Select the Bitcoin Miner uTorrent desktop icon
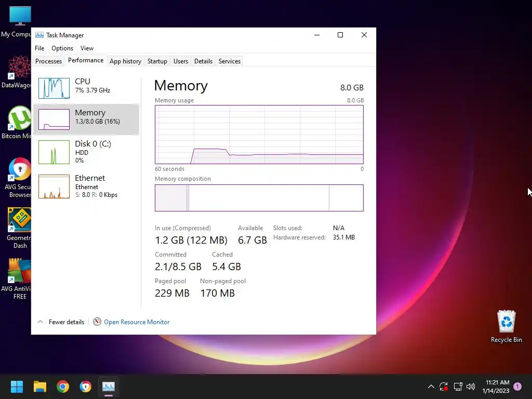The height and width of the screenshot is (399, 532). tap(16, 123)
